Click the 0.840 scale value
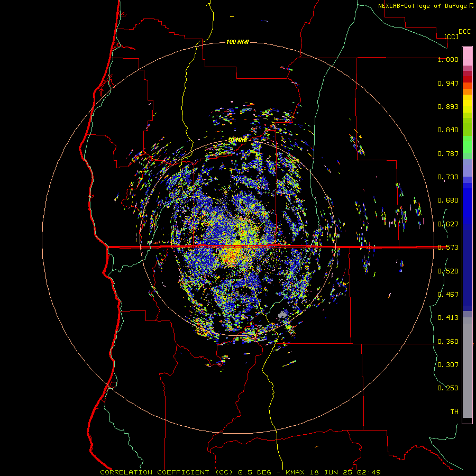Image resolution: width=476 pixels, height=476 pixels. coord(448,130)
